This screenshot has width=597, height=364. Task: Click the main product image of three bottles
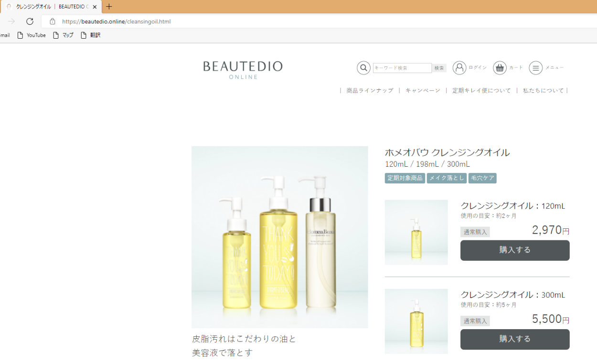(280, 237)
